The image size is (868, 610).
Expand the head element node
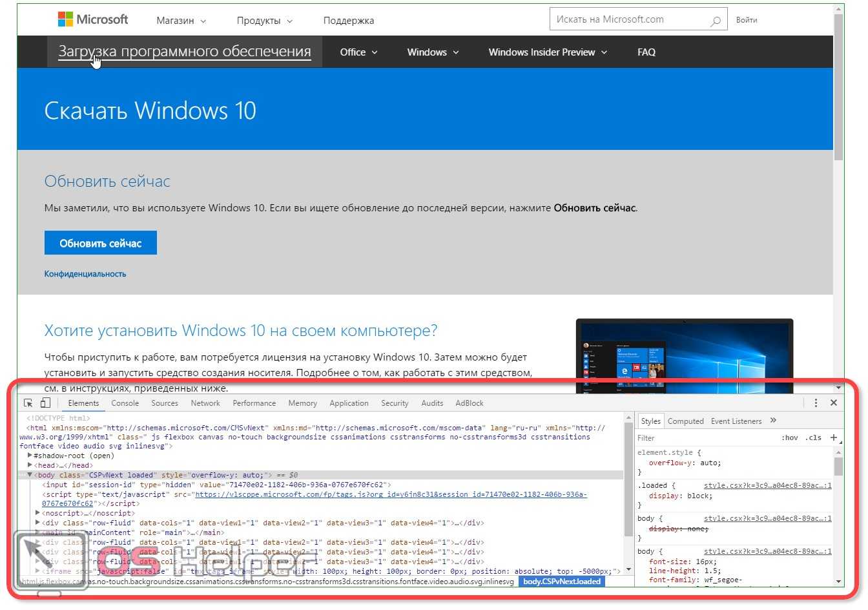tap(30, 465)
